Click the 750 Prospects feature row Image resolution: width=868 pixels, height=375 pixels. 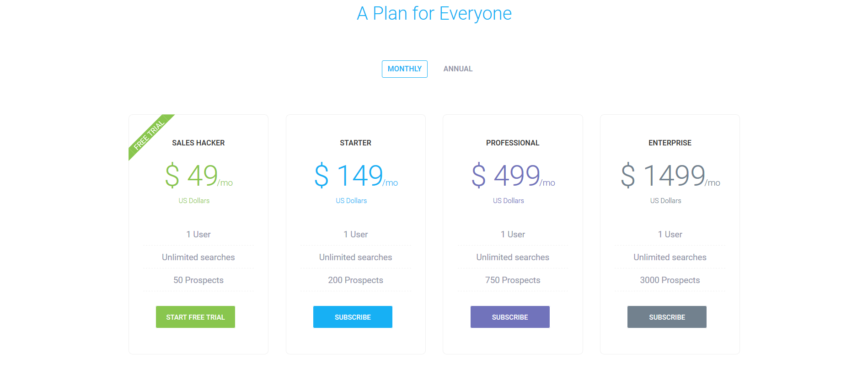point(513,280)
